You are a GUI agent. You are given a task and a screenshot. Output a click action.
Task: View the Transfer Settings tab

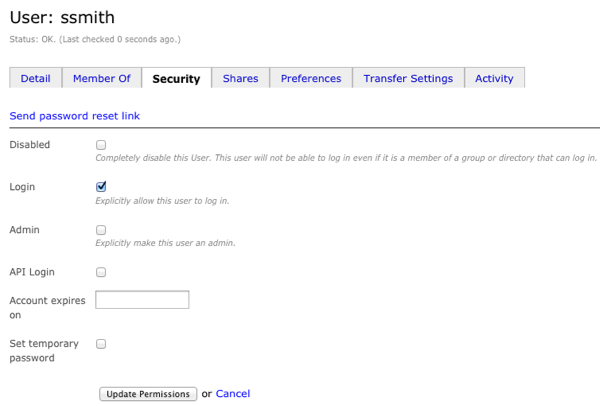point(408,78)
